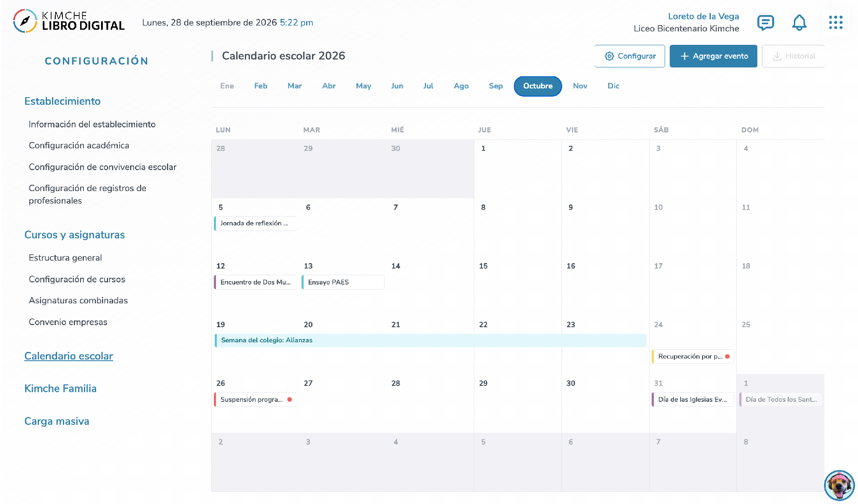Click the Configurar button
This screenshot has width=858, height=504.
pyautogui.click(x=629, y=56)
